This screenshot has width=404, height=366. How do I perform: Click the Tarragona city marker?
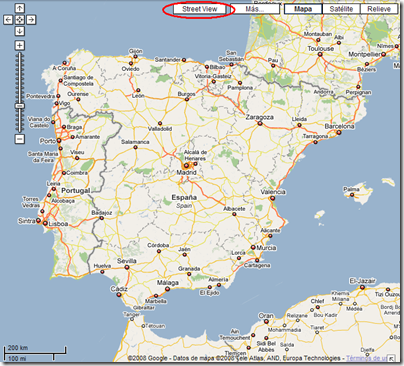315,142
